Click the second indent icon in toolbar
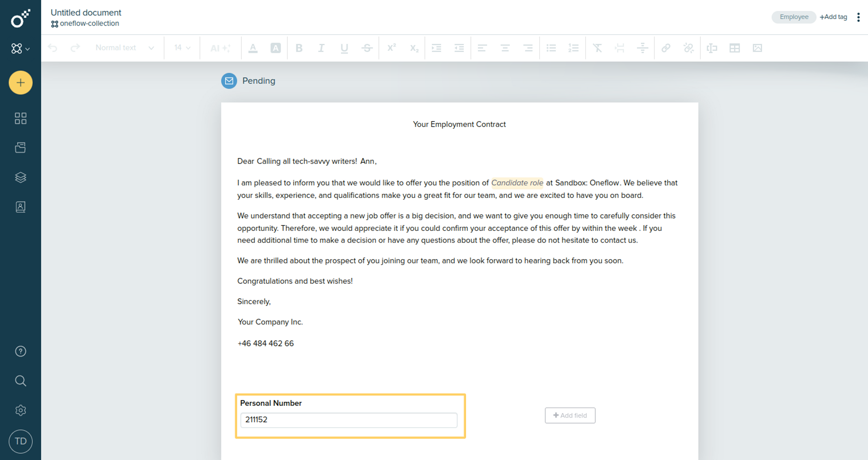The image size is (868, 460). pos(459,48)
